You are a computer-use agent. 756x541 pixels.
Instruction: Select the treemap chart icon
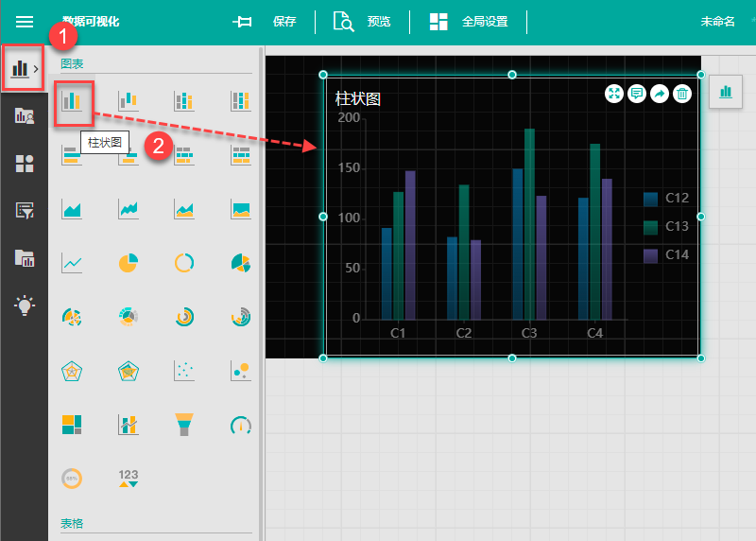(73, 425)
